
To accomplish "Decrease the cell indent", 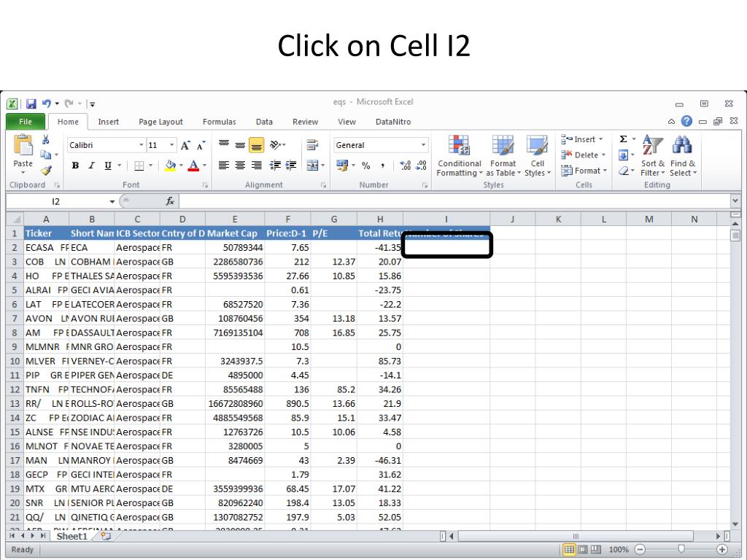I will (275, 166).
